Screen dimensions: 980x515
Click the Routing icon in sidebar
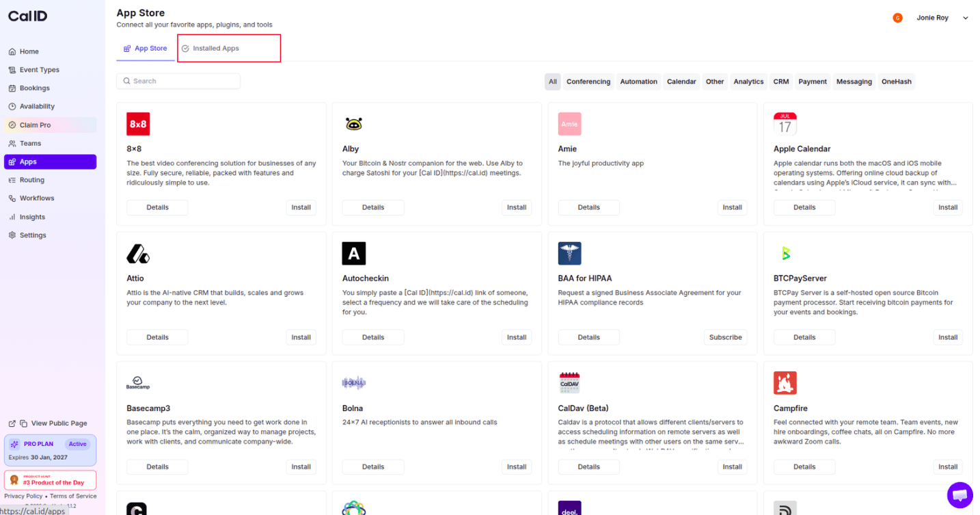(x=12, y=180)
